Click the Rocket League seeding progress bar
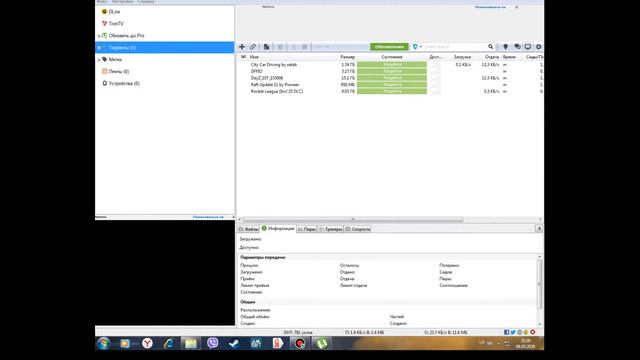640x360 pixels. click(x=392, y=91)
